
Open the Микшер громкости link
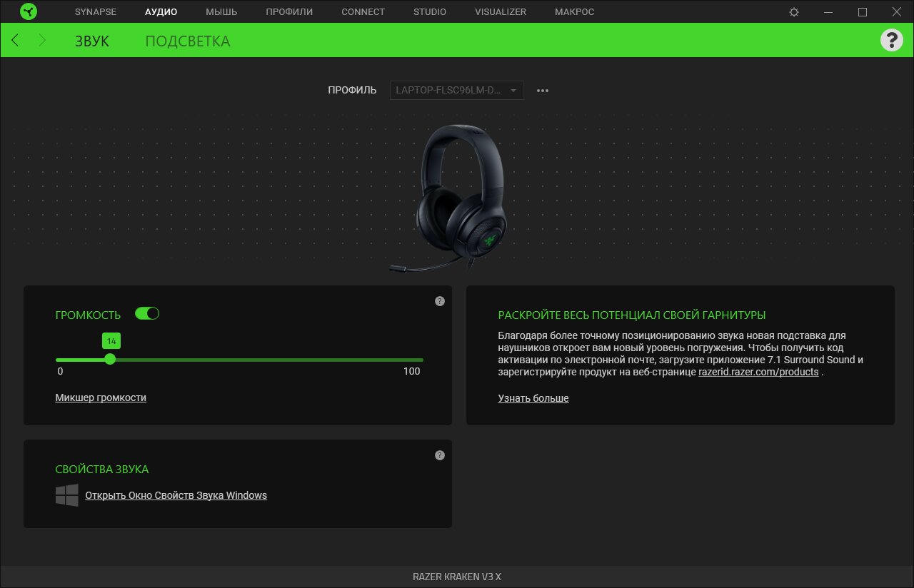click(101, 397)
